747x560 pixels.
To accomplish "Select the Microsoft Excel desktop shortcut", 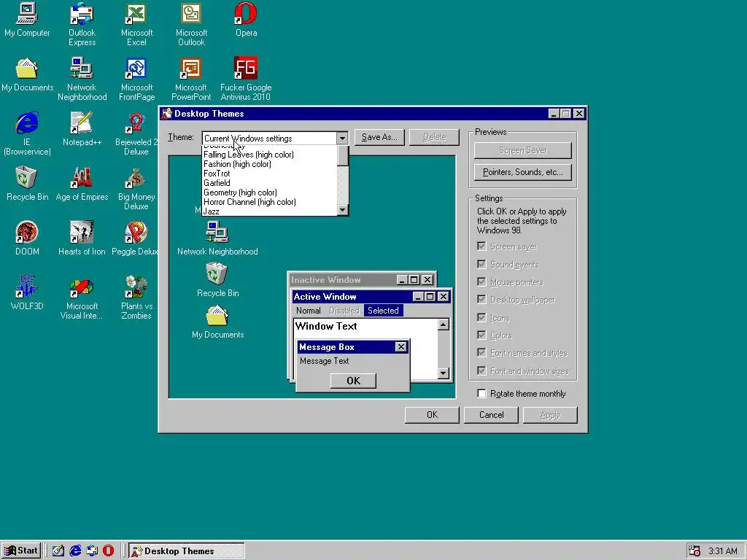I will point(136,24).
